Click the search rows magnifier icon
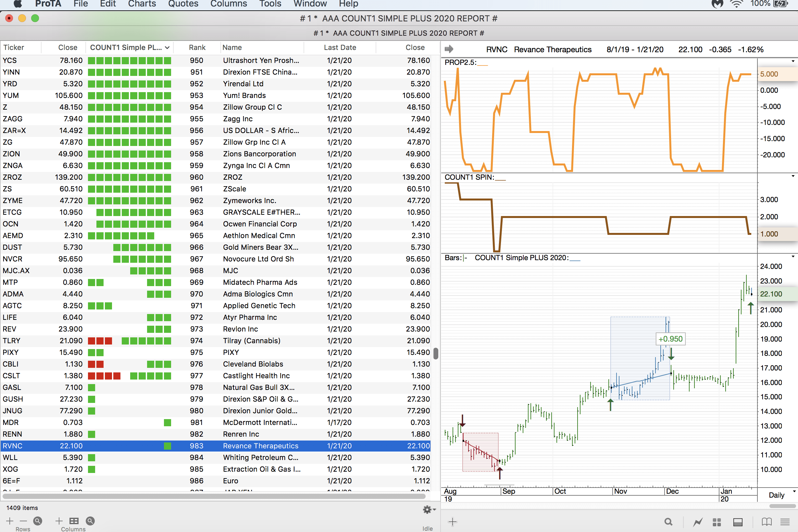 click(38, 521)
